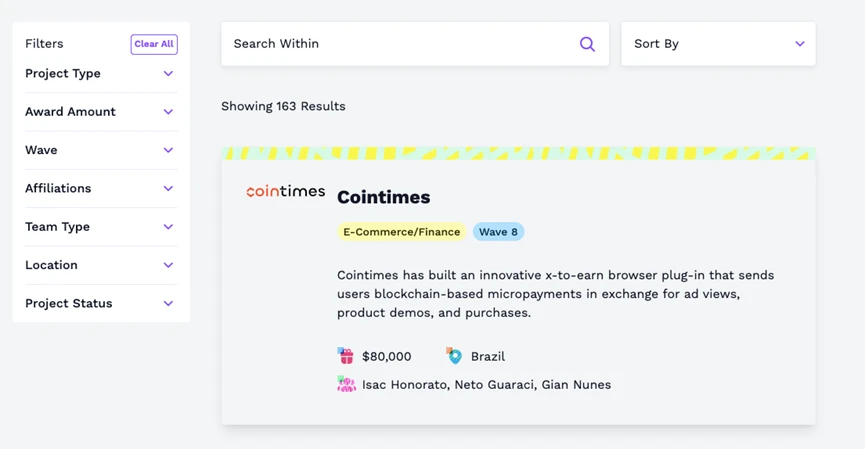Click the Isac Honorato team names text
The image size is (865, 449).
(x=486, y=384)
